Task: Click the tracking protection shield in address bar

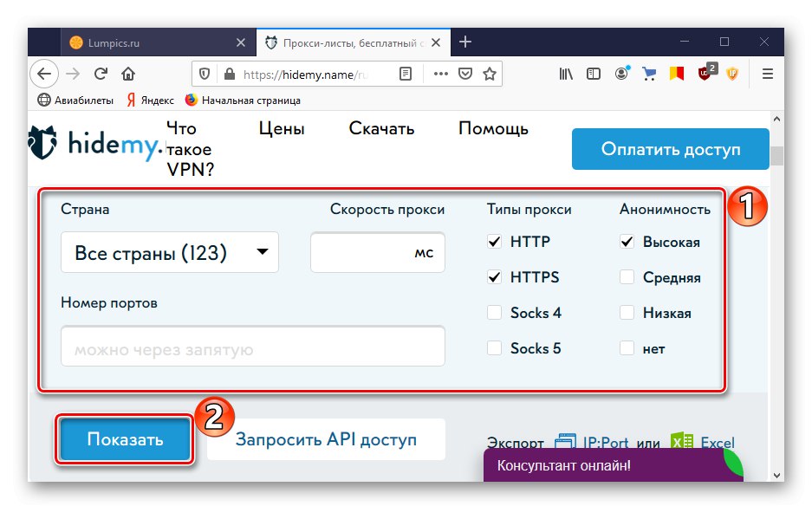Action: (x=204, y=74)
